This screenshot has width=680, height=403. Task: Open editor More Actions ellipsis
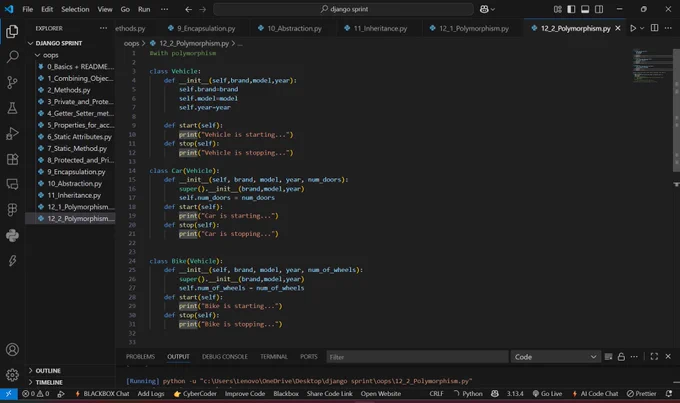click(668, 28)
